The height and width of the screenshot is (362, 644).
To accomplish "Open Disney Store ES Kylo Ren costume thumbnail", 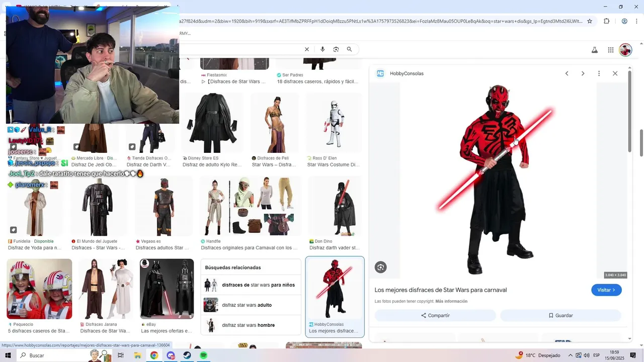I will pyautogui.click(x=212, y=123).
